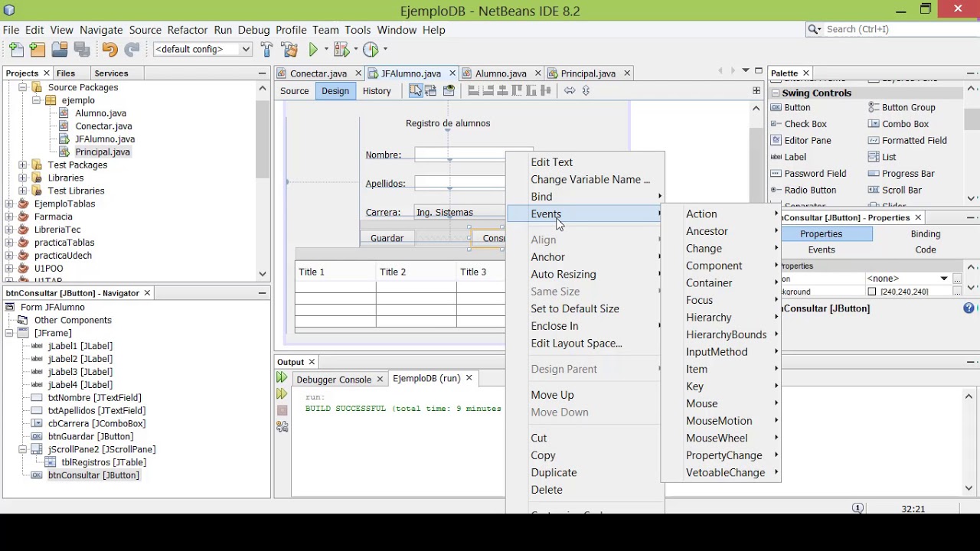Activate Connection Mode in form designer
Screen dimensions: 980x551
(431, 90)
